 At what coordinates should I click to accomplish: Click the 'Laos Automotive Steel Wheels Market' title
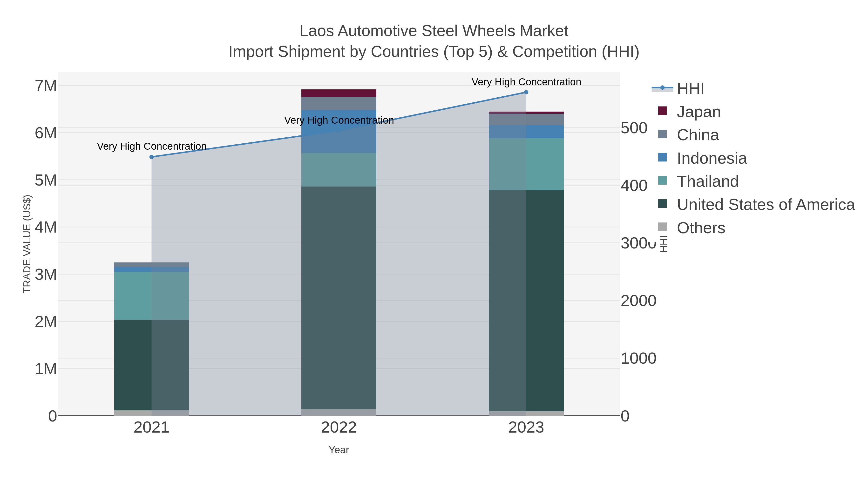(434, 31)
